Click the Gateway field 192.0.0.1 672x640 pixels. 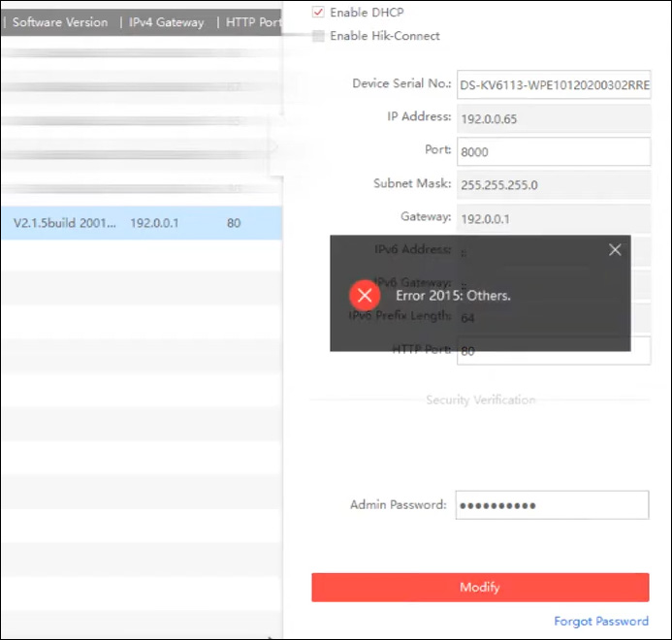coord(554,218)
